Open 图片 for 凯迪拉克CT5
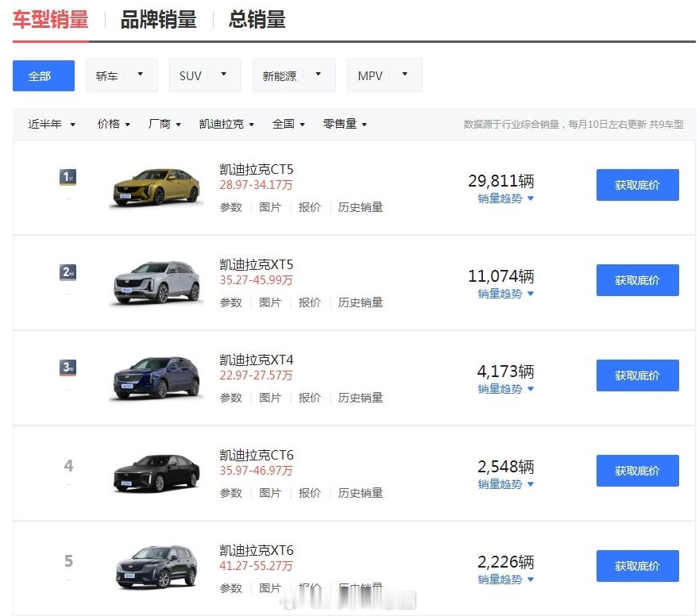Viewport: 699px width, 616px height. [x=270, y=207]
